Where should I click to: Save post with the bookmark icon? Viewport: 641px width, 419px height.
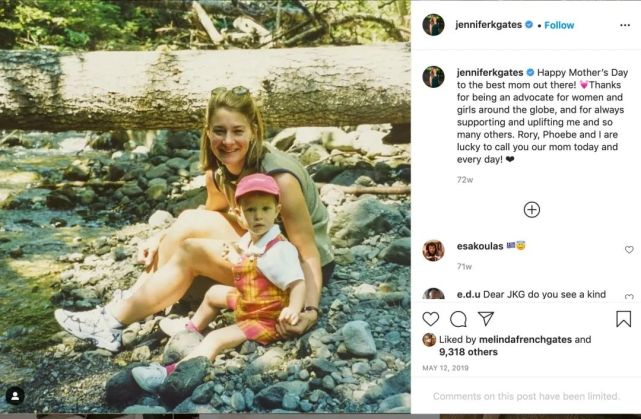(x=623, y=319)
